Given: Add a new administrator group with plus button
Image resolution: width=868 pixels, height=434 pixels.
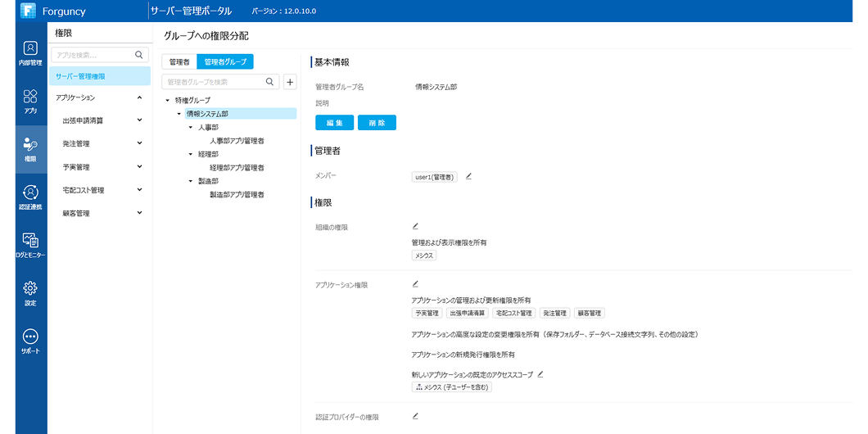Looking at the screenshot, I should [290, 81].
